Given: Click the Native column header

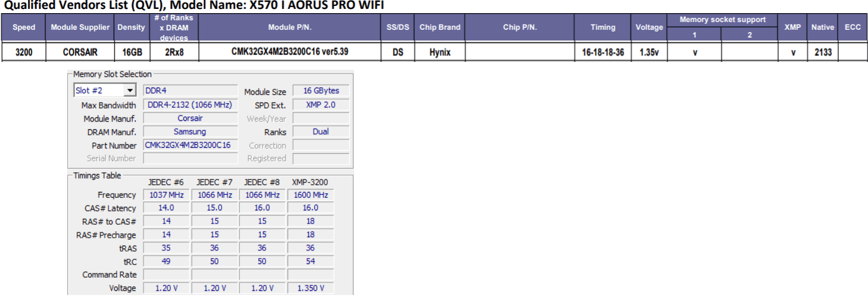Looking at the screenshot, I should point(823,27).
